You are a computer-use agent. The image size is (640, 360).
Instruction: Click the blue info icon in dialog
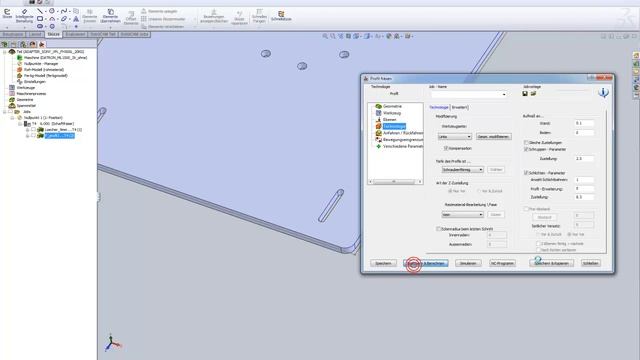tap(603, 93)
